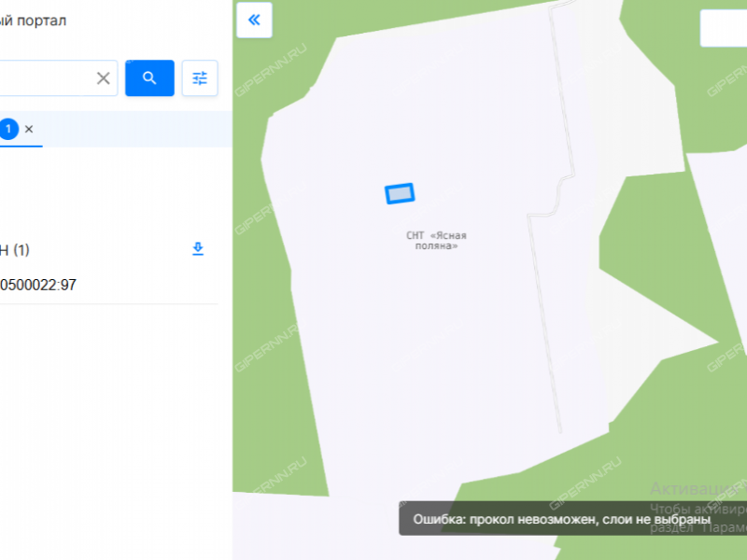Close the results tab numbered 1
The height and width of the screenshot is (560, 747).
[29, 129]
